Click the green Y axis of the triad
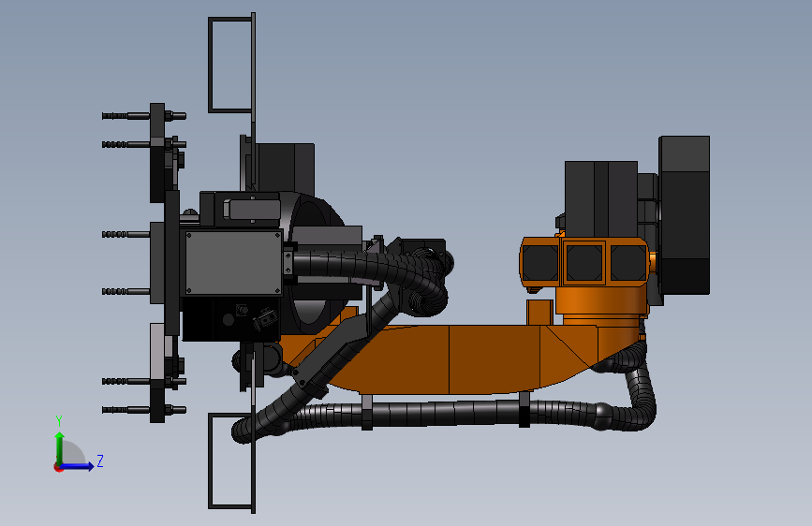Viewport: 812px width, 526px height. pos(60,447)
